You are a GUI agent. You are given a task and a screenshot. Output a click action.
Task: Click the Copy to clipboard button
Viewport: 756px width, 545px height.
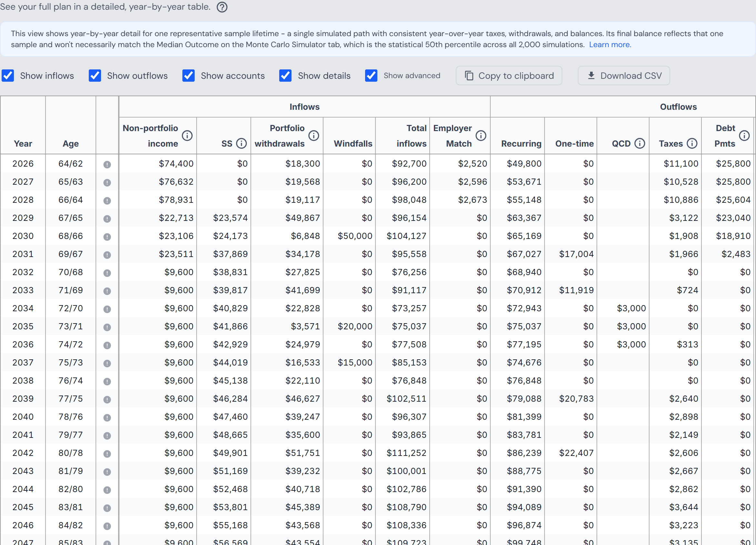pyautogui.click(x=509, y=76)
